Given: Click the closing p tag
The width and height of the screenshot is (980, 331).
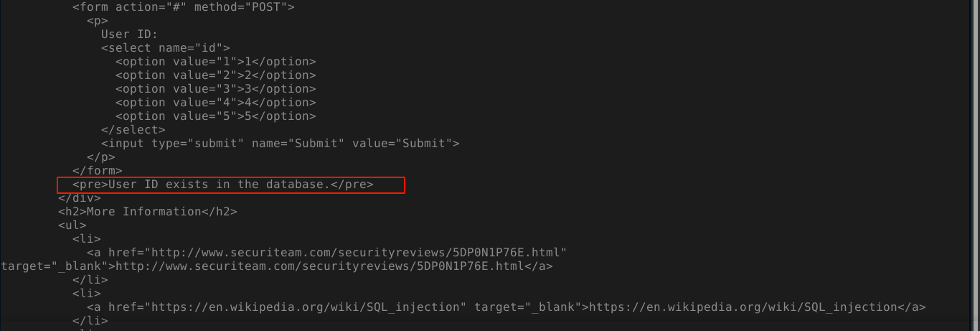Looking at the screenshot, I should 101,157.
